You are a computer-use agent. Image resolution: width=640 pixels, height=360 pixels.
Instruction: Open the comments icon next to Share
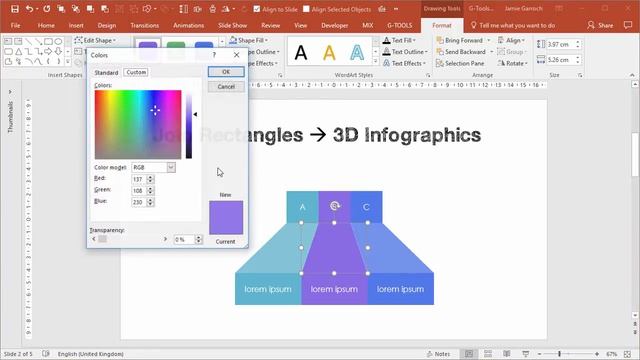pos(628,25)
